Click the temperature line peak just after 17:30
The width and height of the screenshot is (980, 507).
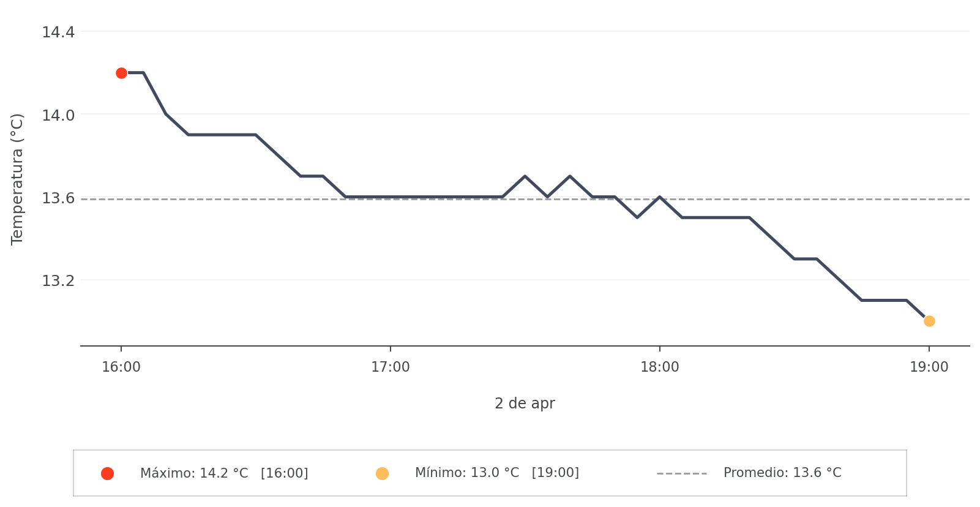point(525,176)
